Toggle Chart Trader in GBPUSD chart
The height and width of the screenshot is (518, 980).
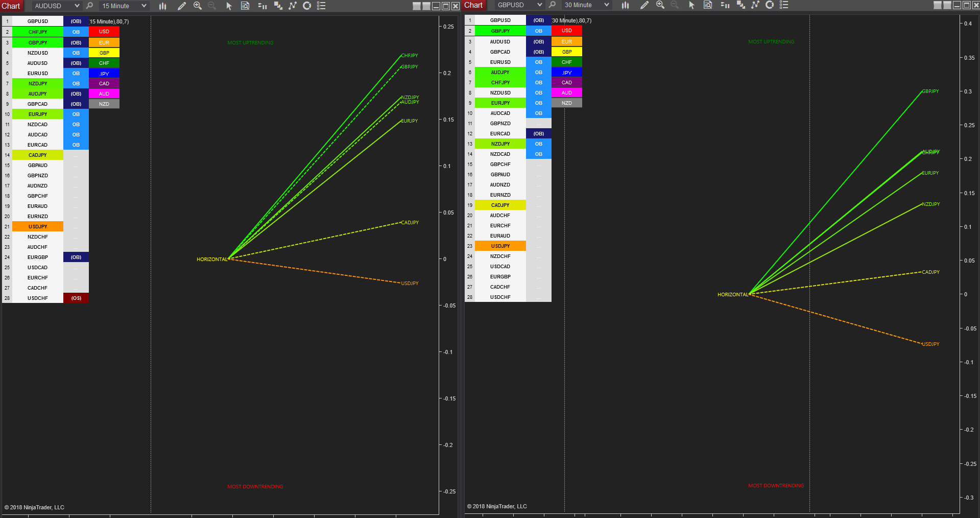coord(725,5)
